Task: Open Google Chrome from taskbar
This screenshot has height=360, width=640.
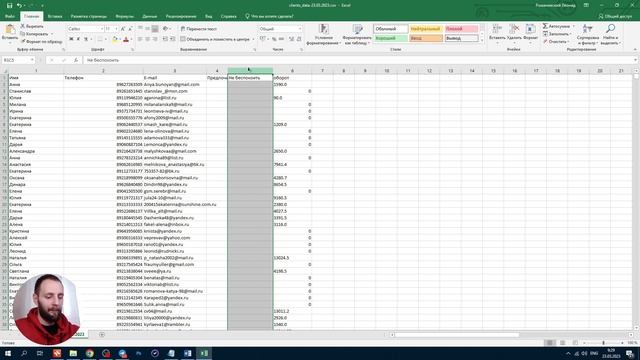Action: coord(89,353)
